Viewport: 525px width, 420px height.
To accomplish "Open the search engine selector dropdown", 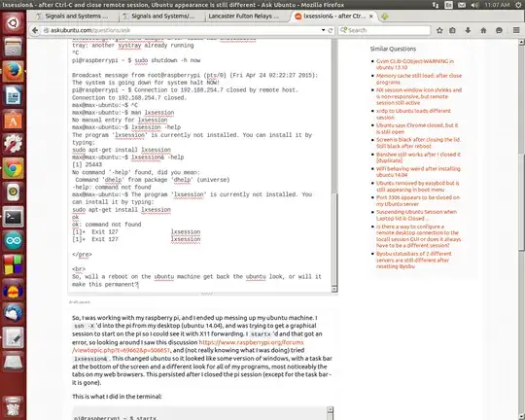I will point(343,30).
